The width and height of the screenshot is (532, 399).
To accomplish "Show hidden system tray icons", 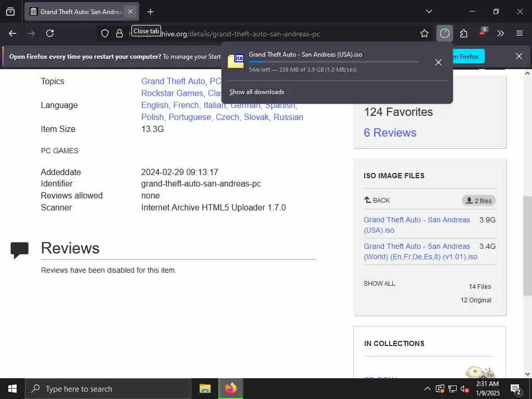I will pos(428,389).
